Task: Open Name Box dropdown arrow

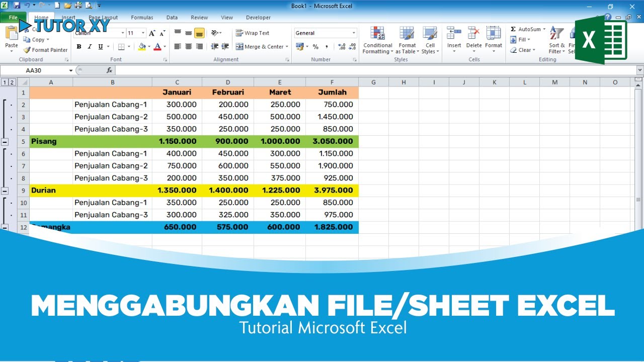Action: tap(71, 70)
